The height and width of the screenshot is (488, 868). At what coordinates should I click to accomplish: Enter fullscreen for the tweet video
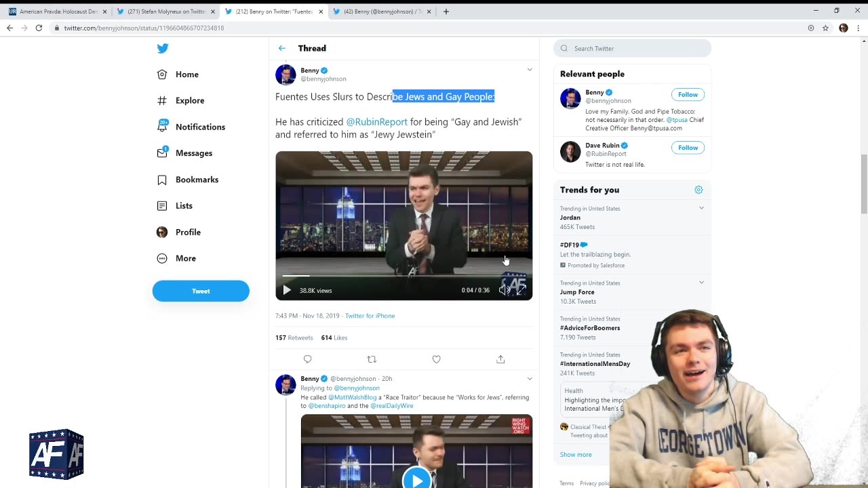tap(521, 290)
